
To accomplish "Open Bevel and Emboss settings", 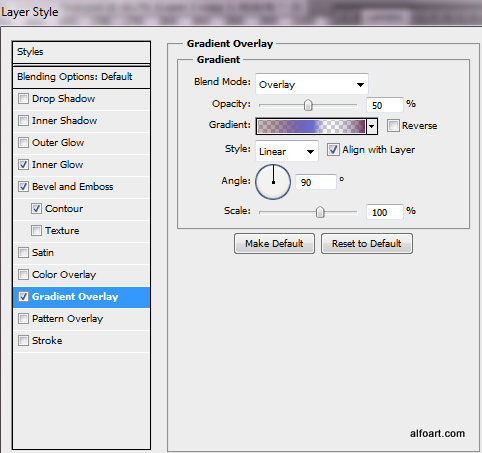I will tap(81, 187).
